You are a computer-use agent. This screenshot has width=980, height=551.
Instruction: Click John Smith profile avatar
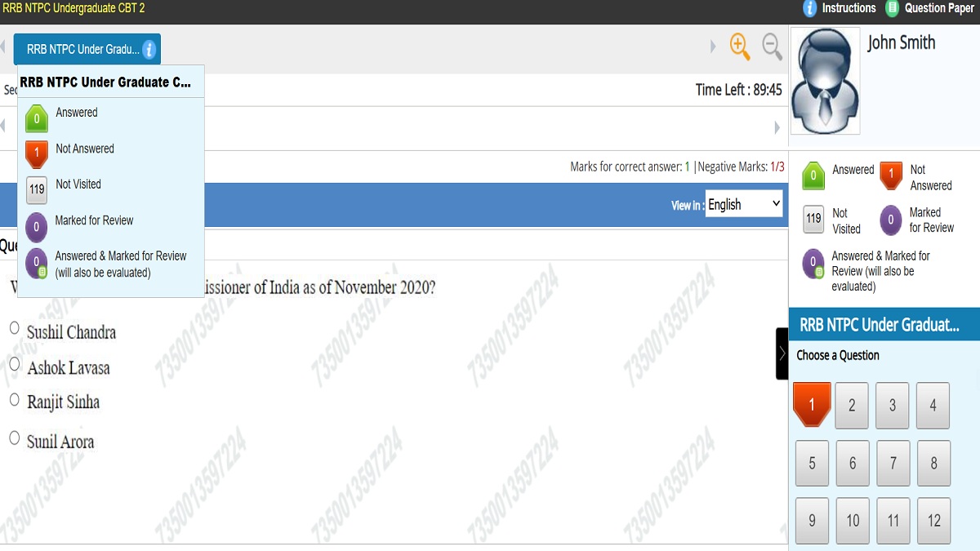825,81
